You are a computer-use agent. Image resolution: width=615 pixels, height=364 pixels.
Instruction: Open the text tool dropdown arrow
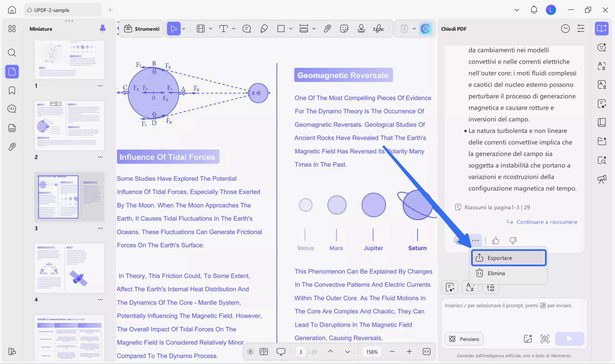coord(234,29)
